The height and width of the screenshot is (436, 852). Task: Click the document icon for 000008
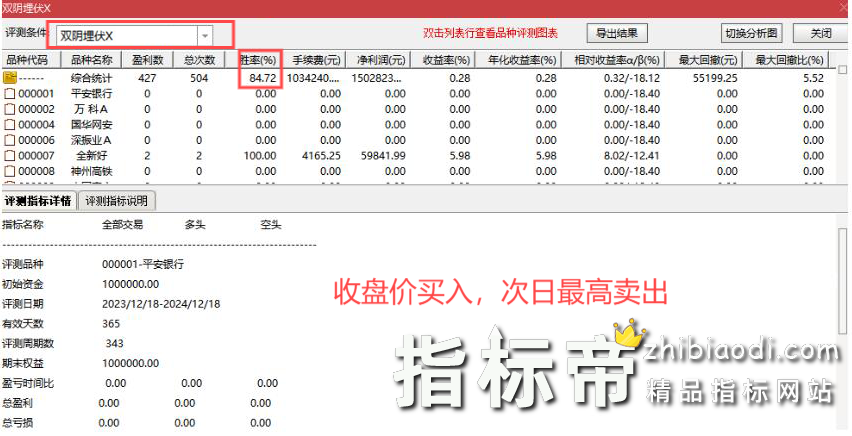[10, 171]
